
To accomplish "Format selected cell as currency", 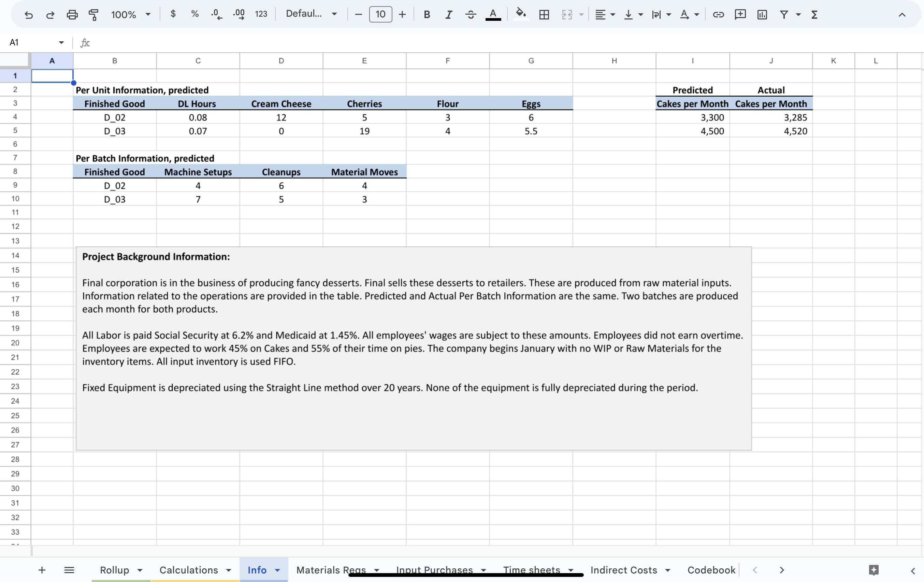I will (173, 14).
